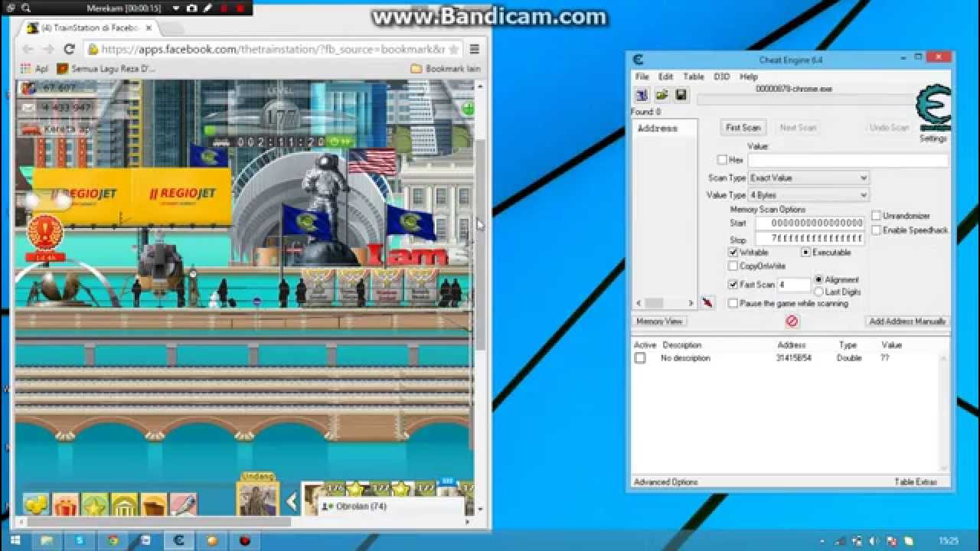Open the Value Type dropdown
Screen dimensions: 980x551
point(808,195)
